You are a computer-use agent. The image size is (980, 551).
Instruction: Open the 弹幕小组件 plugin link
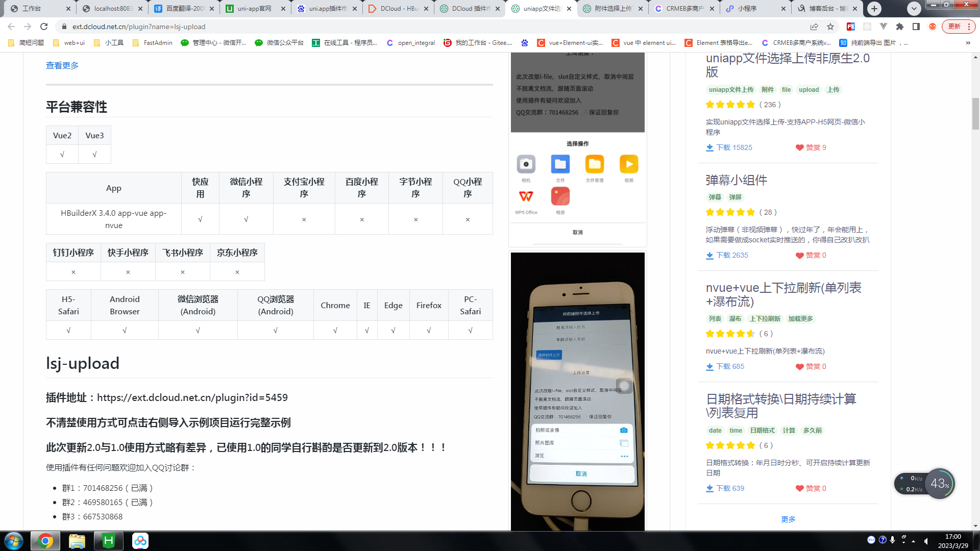[x=736, y=180]
